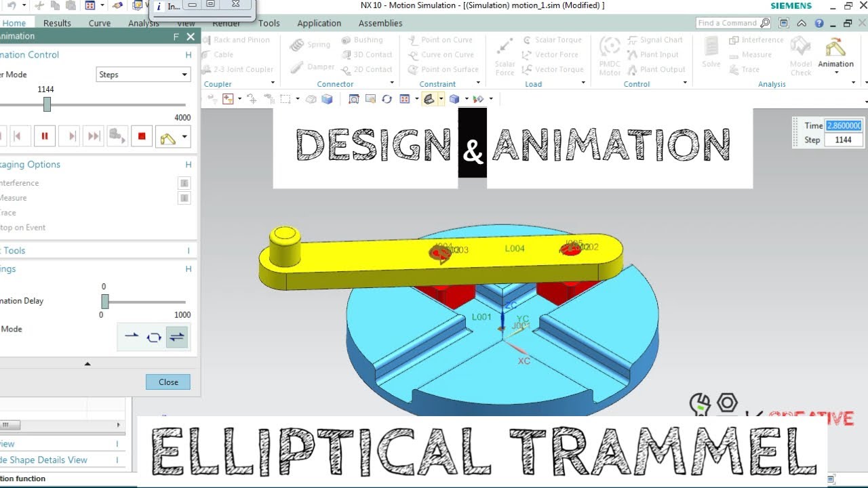Collapse the Packaging Options section

[189, 165]
